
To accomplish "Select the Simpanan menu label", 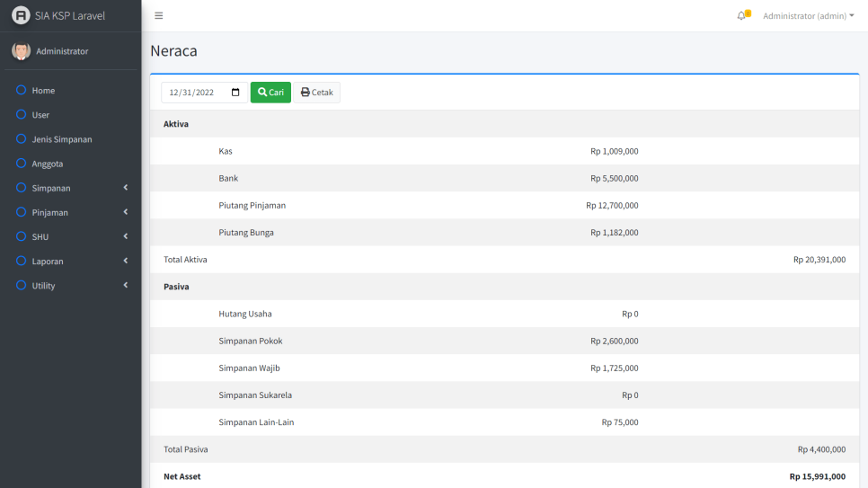I will click(x=51, y=189).
